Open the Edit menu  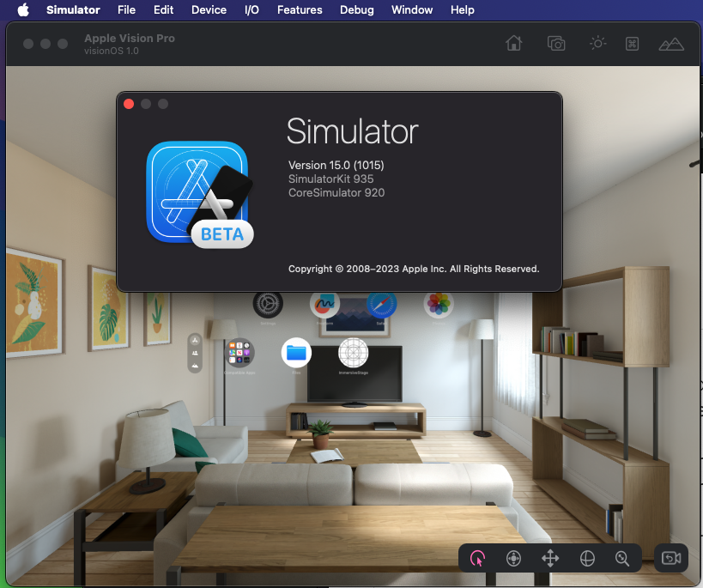163,9
